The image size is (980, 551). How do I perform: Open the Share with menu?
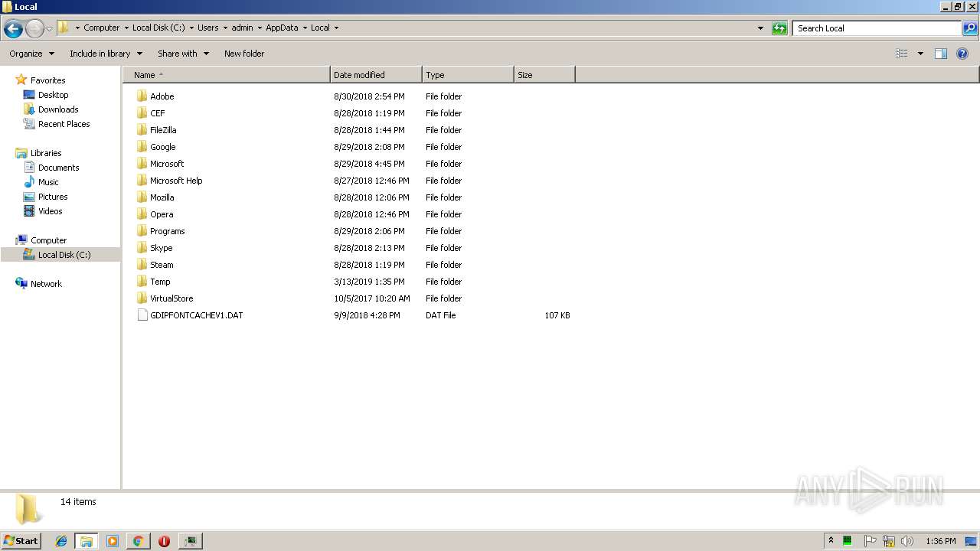coord(183,54)
